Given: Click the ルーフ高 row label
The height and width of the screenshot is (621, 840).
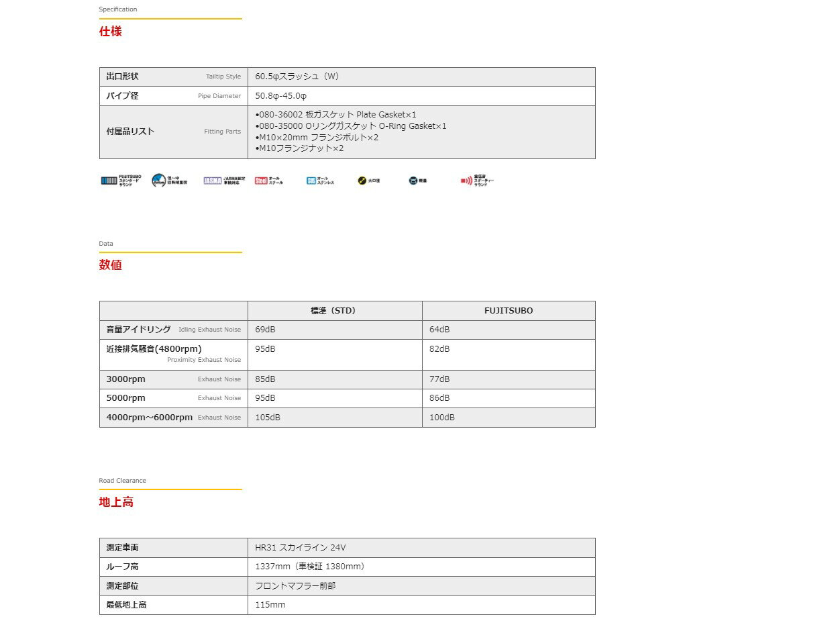Looking at the screenshot, I should coord(122,567).
